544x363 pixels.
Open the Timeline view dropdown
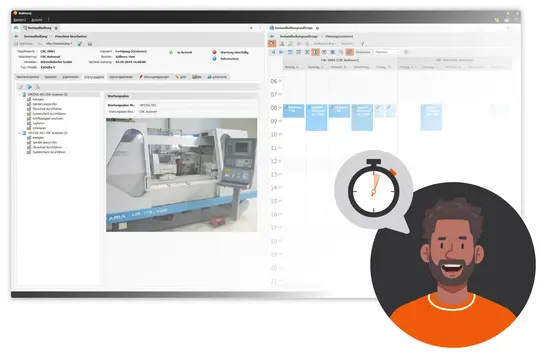[x=387, y=52]
